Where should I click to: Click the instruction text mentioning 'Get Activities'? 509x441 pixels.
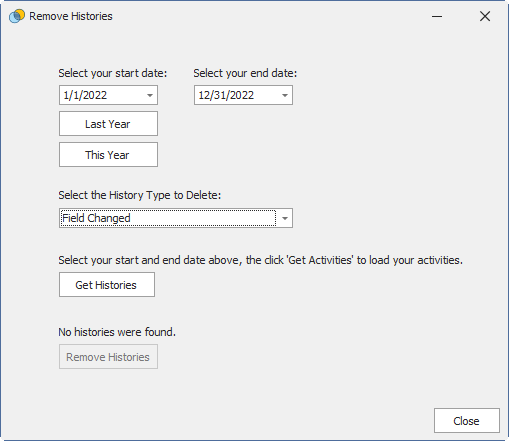coord(261,260)
